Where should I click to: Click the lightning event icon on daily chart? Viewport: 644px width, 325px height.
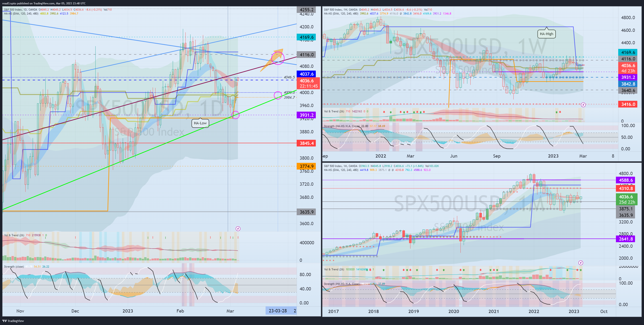click(238, 229)
